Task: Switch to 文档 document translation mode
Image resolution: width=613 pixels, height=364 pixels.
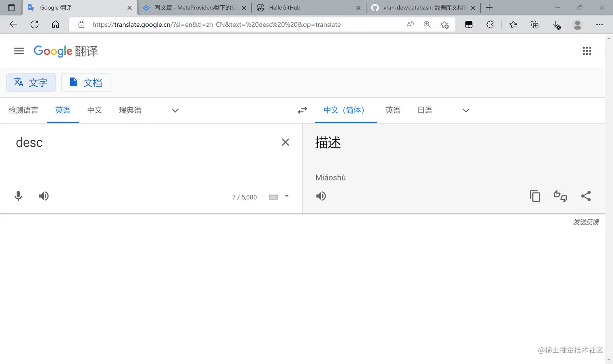Action: (x=86, y=83)
